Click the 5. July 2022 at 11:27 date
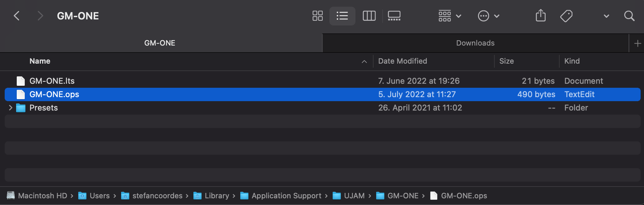 point(417,94)
